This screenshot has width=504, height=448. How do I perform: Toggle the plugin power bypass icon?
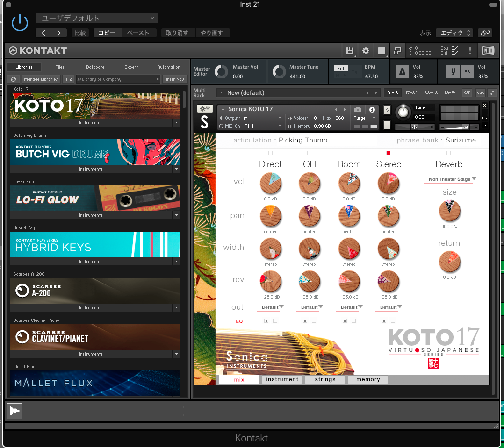point(20,23)
